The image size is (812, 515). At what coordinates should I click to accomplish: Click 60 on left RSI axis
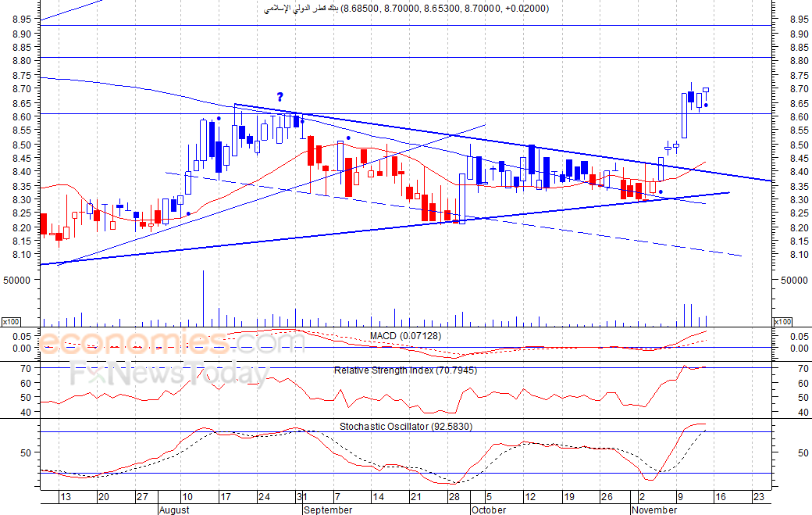pos(26,384)
